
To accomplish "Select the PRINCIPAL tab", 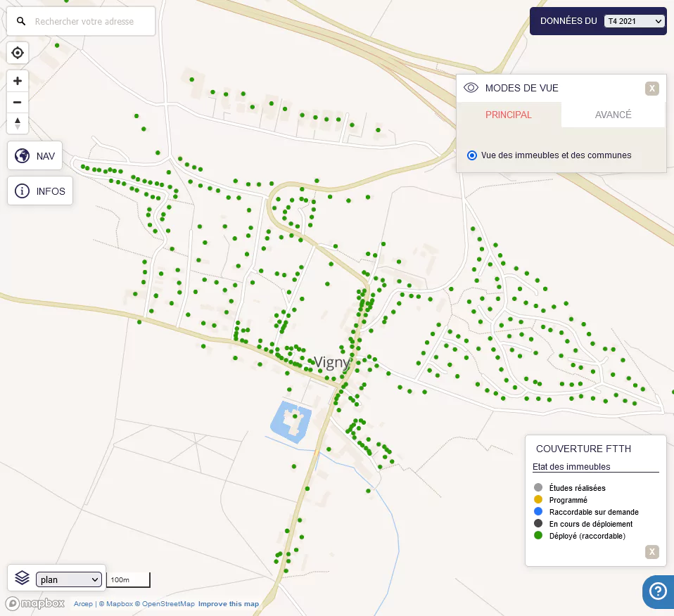I will [x=509, y=115].
